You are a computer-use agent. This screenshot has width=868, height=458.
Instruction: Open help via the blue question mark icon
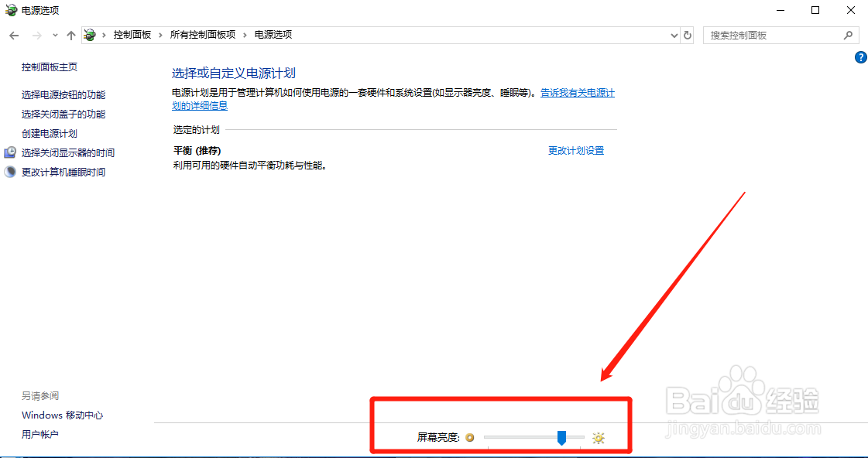click(x=860, y=57)
